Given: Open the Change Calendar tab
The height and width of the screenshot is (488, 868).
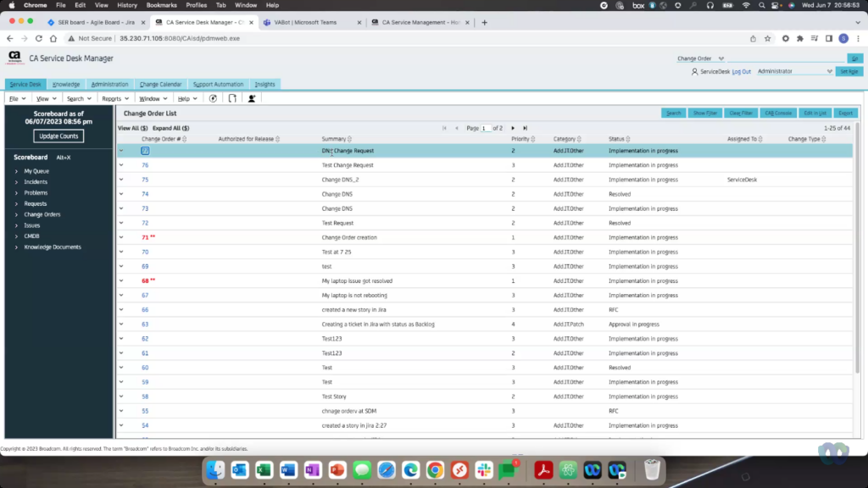Looking at the screenshot, I should 160,84.
